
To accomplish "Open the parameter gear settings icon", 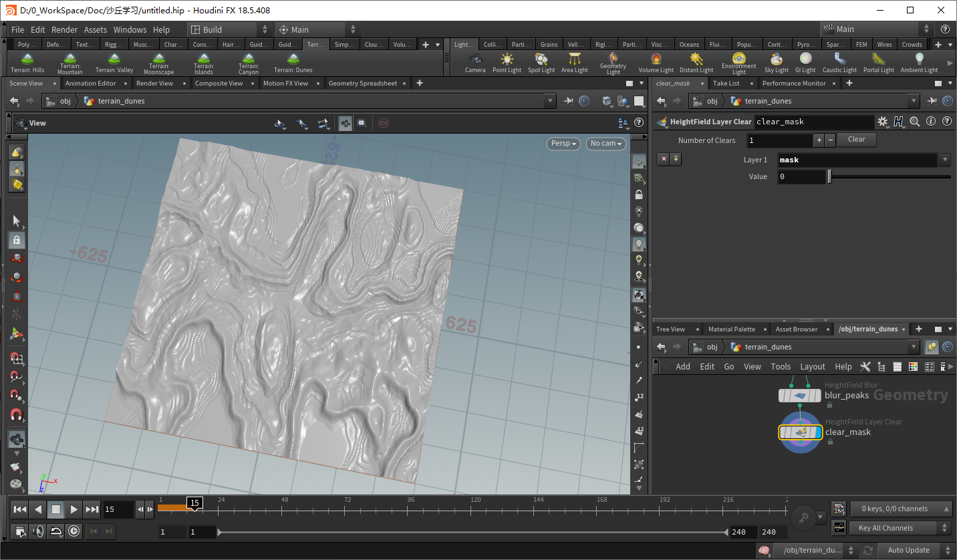I will pyautogui.click(x=882, y=122).
